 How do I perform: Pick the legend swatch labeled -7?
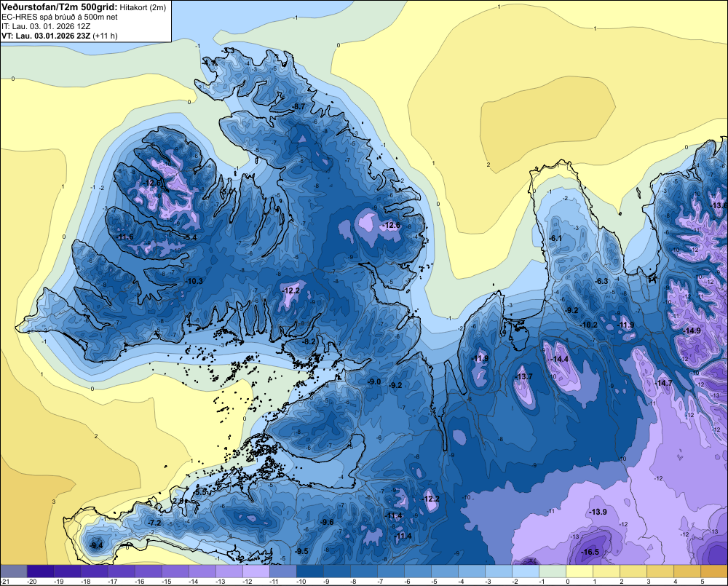390,571
